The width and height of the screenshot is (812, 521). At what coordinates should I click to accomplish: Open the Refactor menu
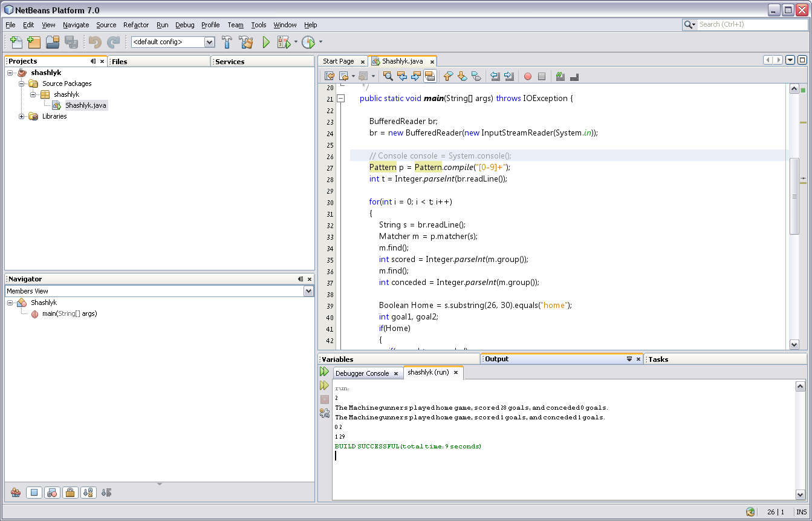coord(136,25)
